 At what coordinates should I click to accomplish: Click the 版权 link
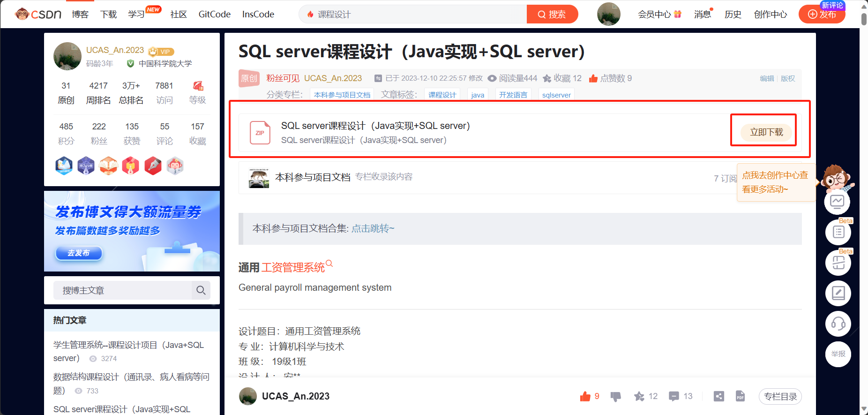(788, 78)
